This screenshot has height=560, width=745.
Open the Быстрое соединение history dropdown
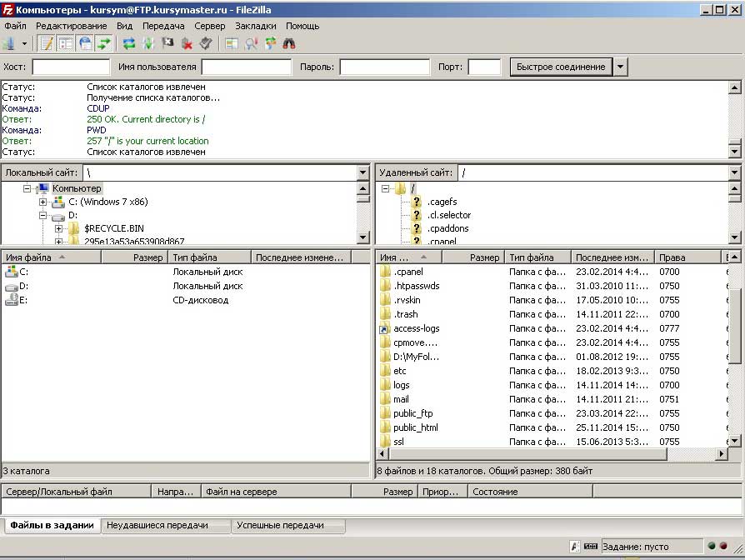pos(621,67)
